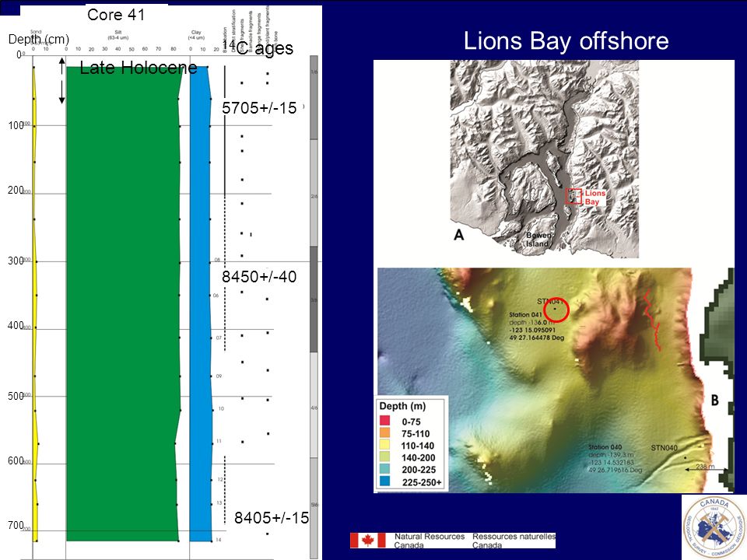The height and width of the screenshot is (560, 747).
Task: Click the red creek trace line
Action: click(x=652, y=320)
